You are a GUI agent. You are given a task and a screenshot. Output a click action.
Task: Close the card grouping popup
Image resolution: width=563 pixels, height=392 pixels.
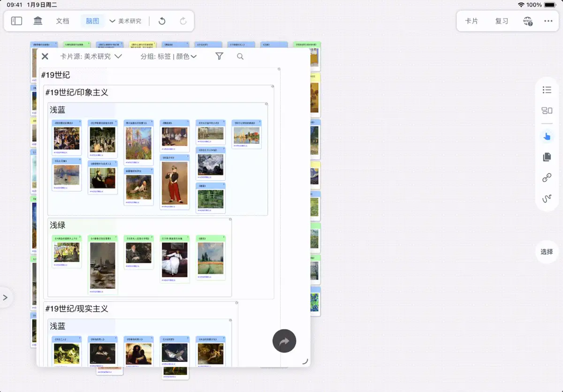pos(45,56)
